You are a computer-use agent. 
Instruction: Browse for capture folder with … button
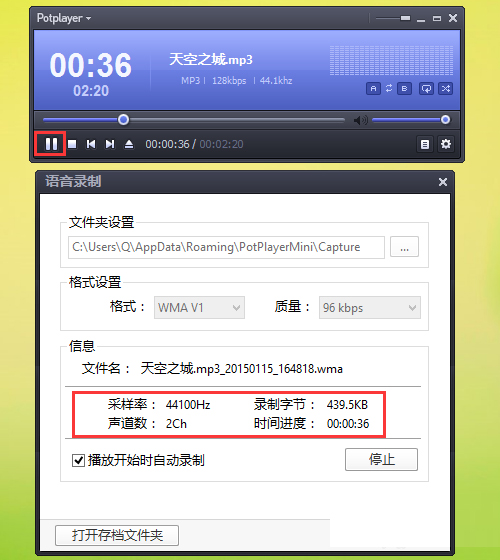[404, 247]
